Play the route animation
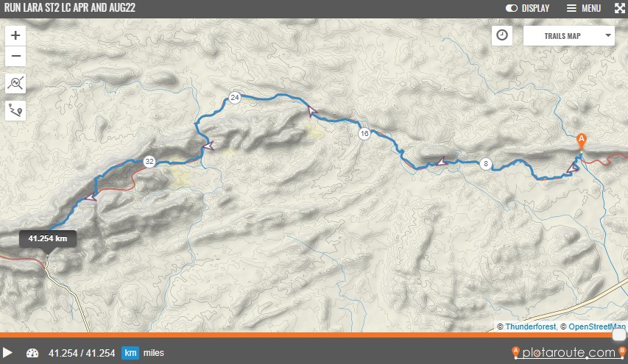This screenshot has height=364, width=628. [x=7, y=353]
